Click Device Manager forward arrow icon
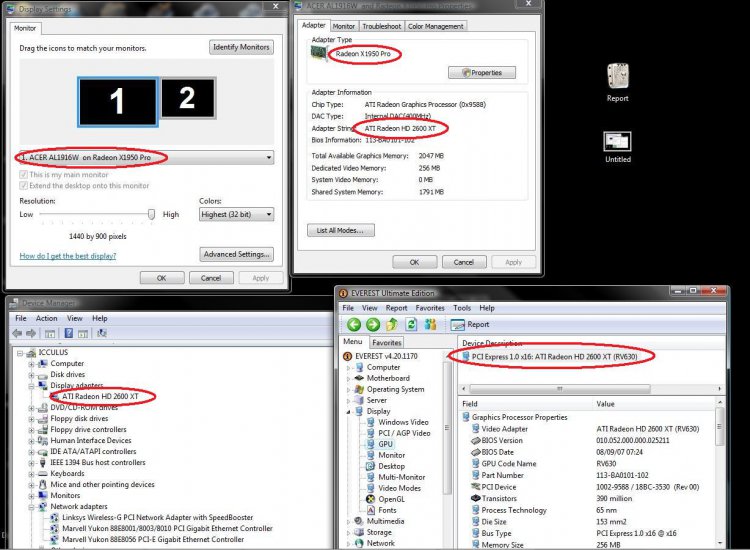 (31, 333)
